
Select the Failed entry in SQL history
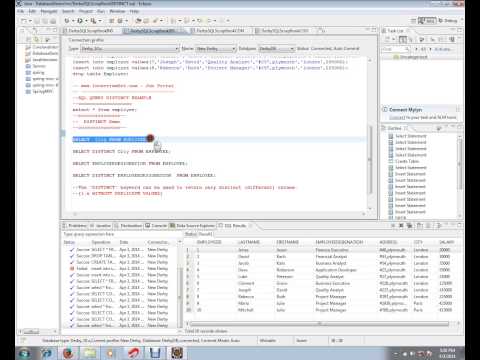pos(122,269)
